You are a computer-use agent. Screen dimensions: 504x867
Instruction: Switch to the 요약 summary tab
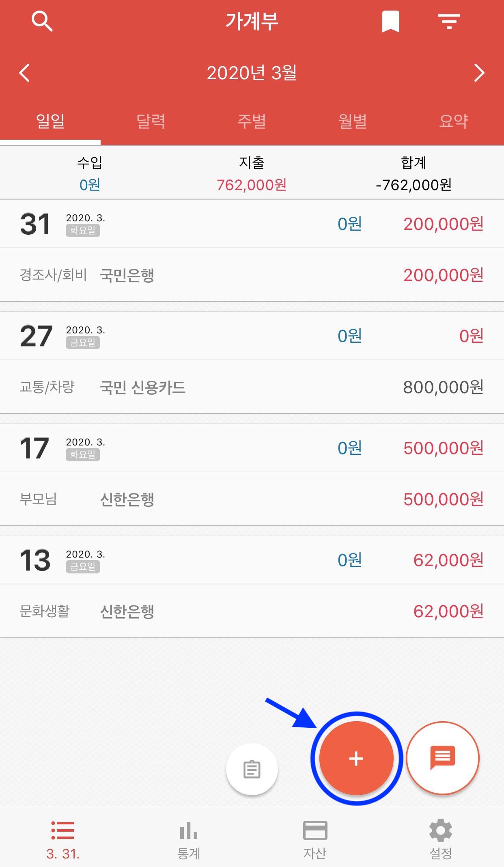[x=454, y=121]
